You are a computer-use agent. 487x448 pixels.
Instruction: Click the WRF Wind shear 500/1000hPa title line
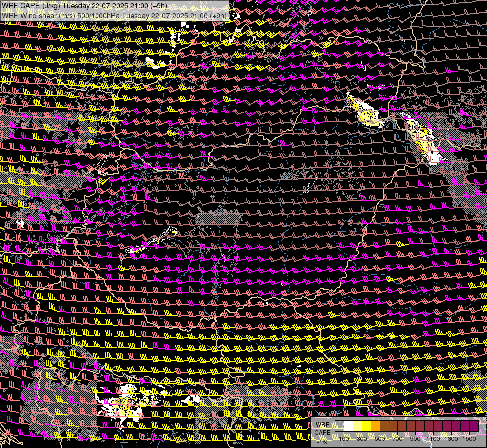pos(114,16)
